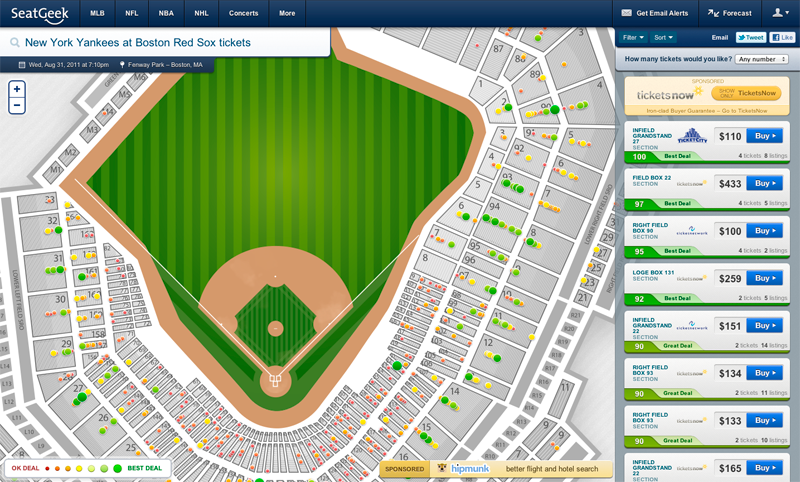Zoom out of the stadium map
Screen dimensions: 800x482
pyautogui.click(x=17, y=106)
